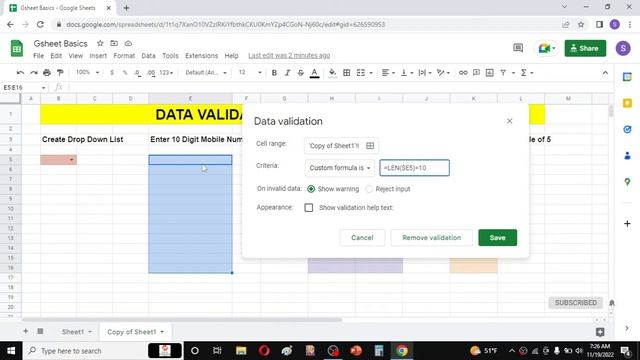Open Calendar side panel icon
The width and height of the screenshot is (640, 360).
click(x=627, y=77)
